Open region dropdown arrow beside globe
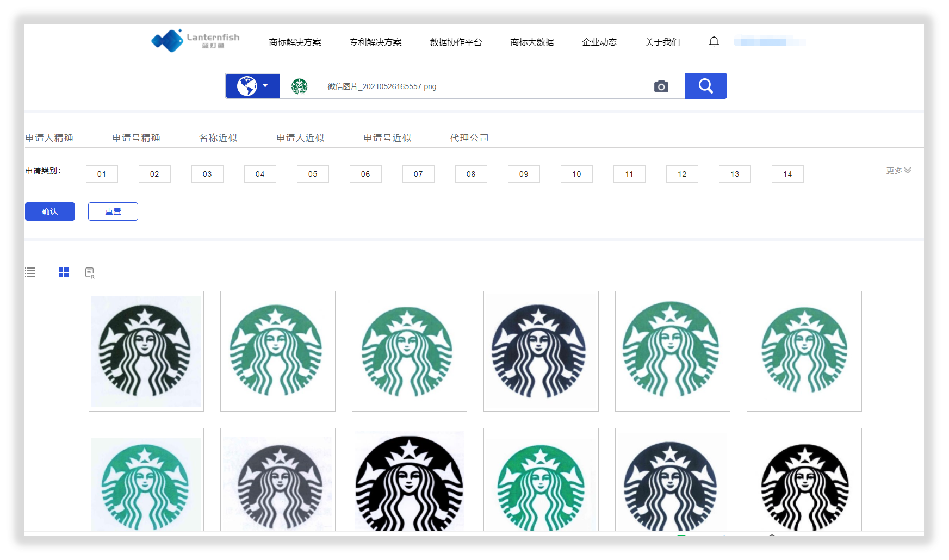The width and height of the screenshot is (949, 560). (265, 86)
